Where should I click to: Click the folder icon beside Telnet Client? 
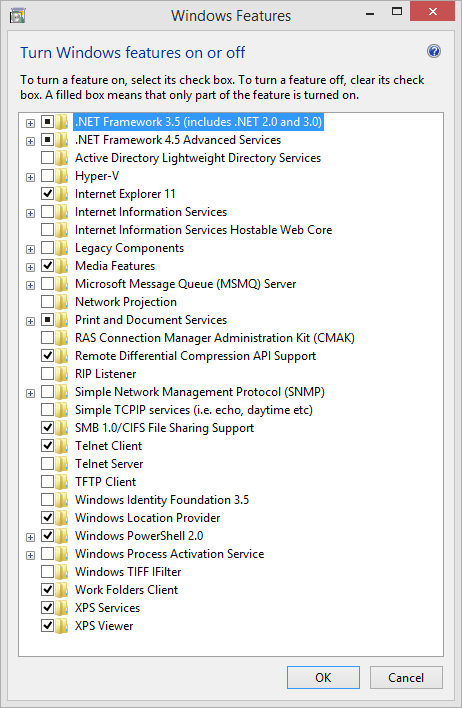[x=62, y=446]
